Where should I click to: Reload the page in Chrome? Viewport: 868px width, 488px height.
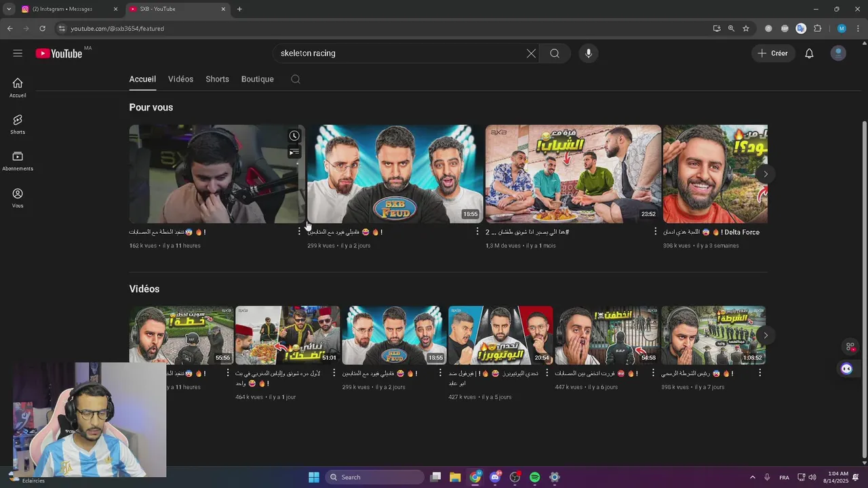tap(42, 28)
